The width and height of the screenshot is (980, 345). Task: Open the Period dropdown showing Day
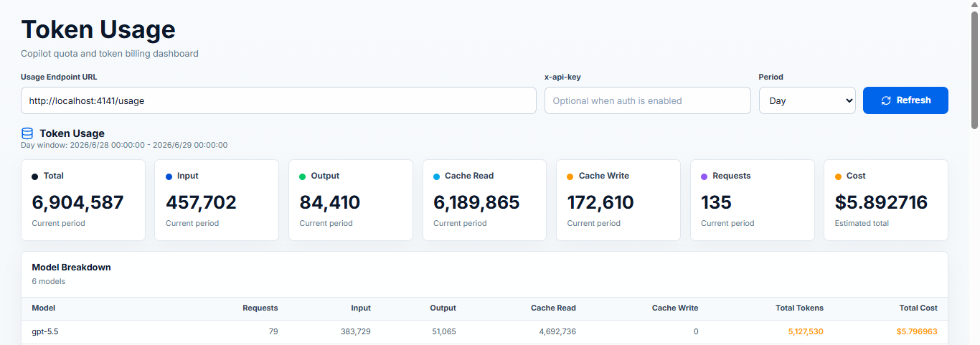pyautogui.click(x=807, y=100)
